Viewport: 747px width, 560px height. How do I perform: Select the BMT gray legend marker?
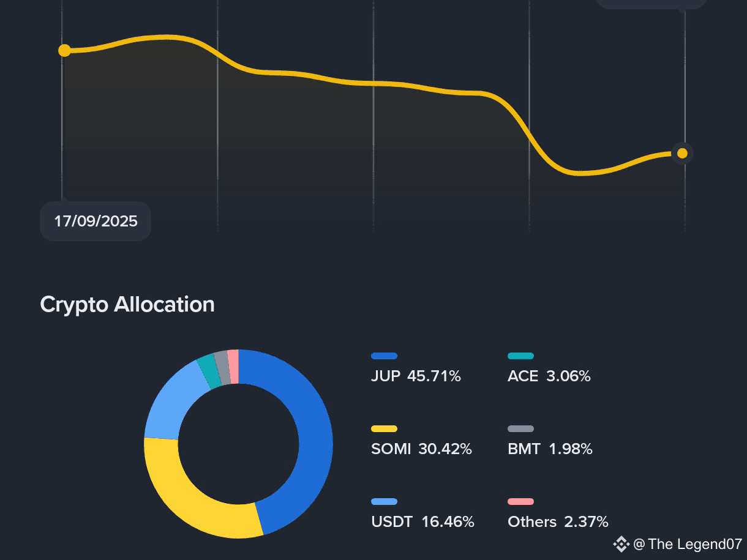pyautogui.click(x=521, y=428)
